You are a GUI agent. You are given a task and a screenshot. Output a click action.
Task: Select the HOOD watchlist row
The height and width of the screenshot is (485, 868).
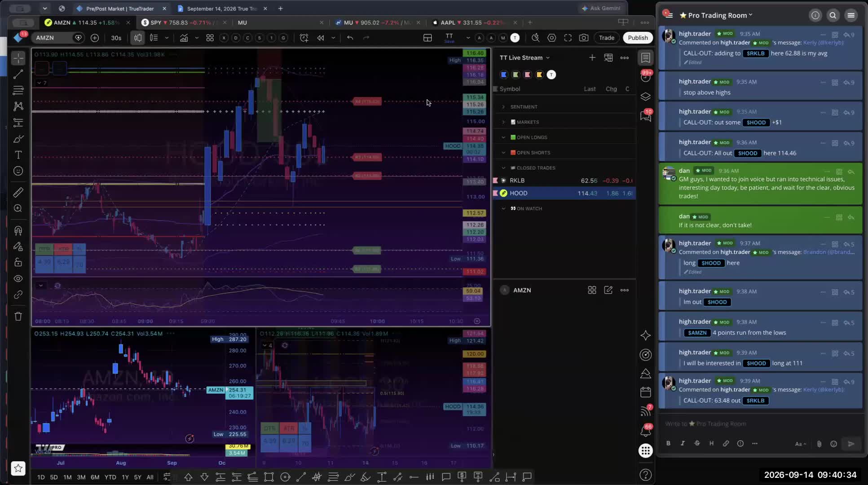[564, 193]
